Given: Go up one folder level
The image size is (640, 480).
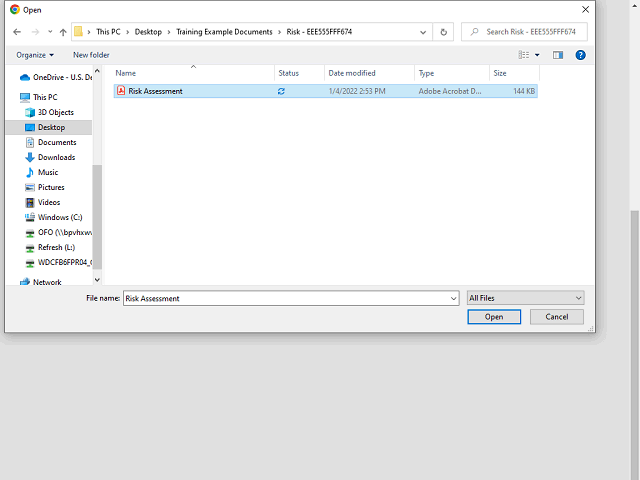Looking at the screenshot, I should pyautogui.click(x=63, y=32).
